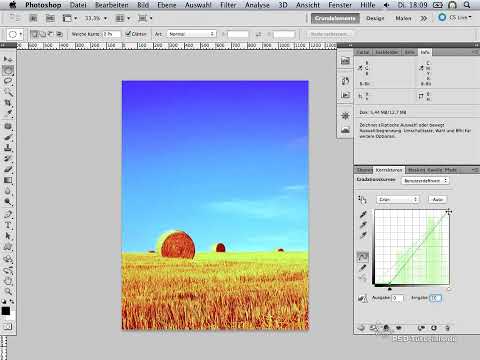The width and height of the screenshot is (480, 360).
Task: Select the Dodge tool
Action: click(8, 202)
